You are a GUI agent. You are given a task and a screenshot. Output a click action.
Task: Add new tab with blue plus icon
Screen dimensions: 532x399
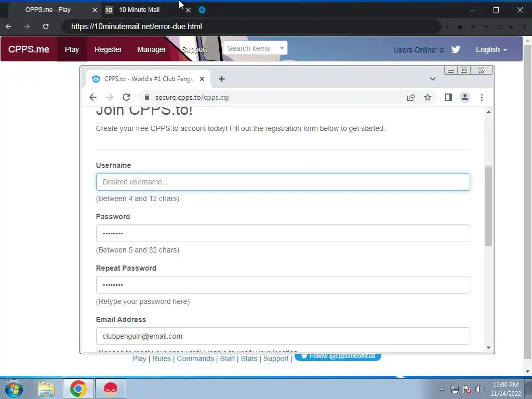(x=202, y=10)
